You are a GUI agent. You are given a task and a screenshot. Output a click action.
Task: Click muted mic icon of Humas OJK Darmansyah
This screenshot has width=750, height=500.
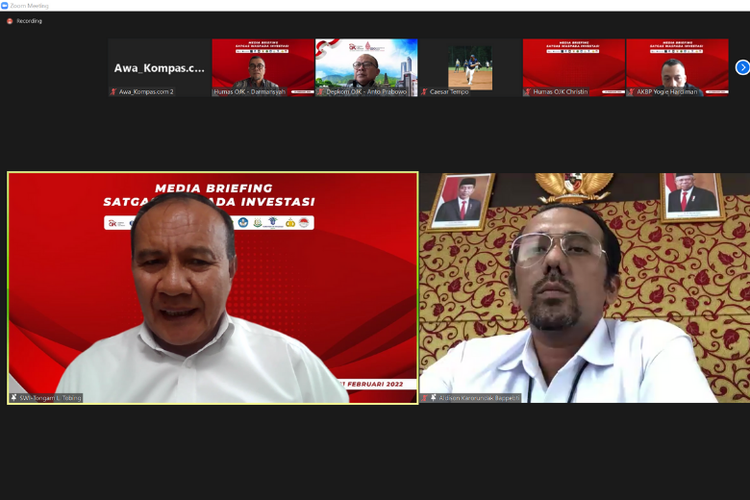tap(217, 92)
